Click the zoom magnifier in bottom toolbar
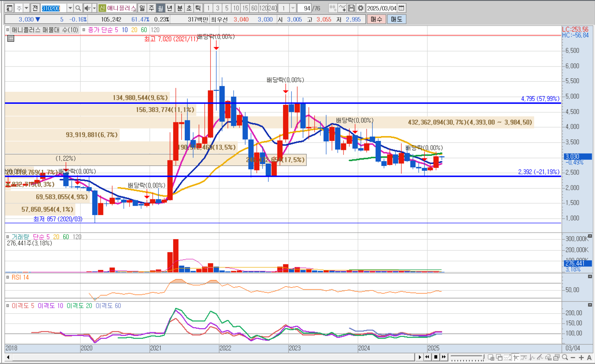The image size is (595, 364). click(565, 357)
